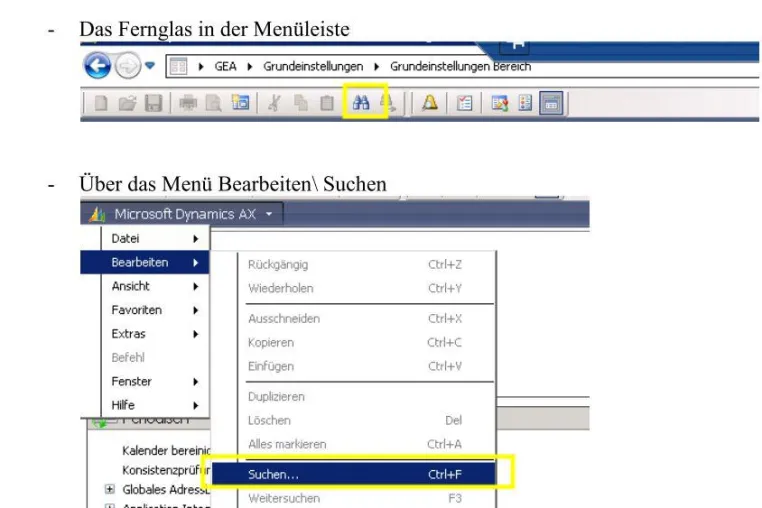Click the Save diskette toolbar icon
This screenshot has height=508, width=762.
pos(154,103)
